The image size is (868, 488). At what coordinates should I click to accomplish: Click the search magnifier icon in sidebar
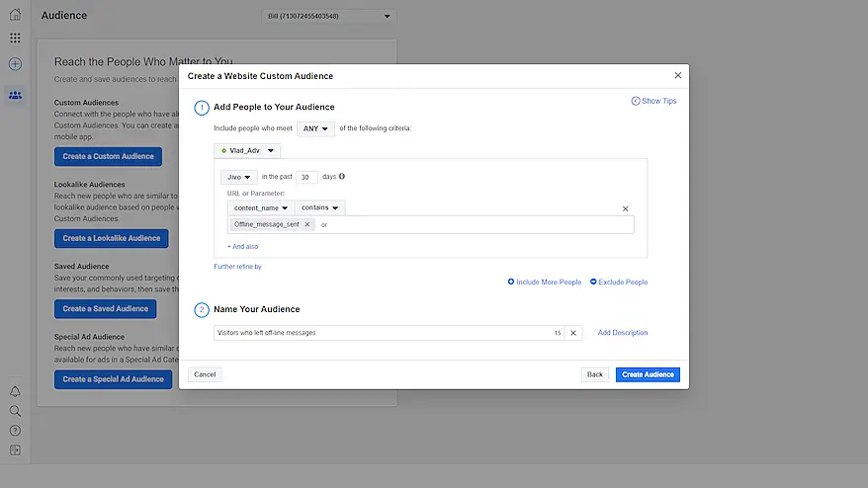pyautogui.click(x=15, y=411)
